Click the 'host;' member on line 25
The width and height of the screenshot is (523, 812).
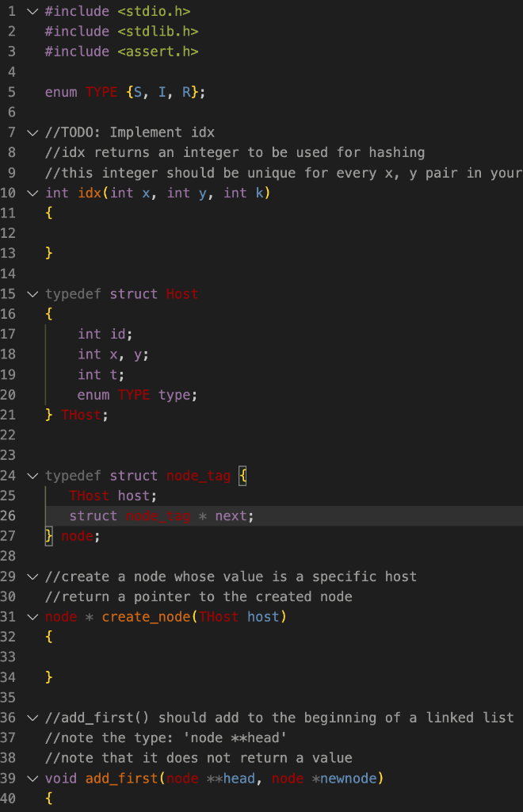pos(137,496)
